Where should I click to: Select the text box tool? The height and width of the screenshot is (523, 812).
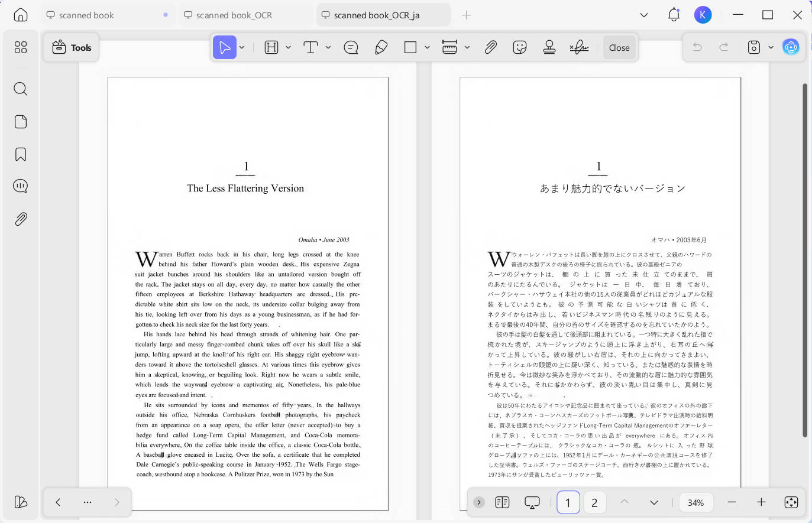(310, 48)
